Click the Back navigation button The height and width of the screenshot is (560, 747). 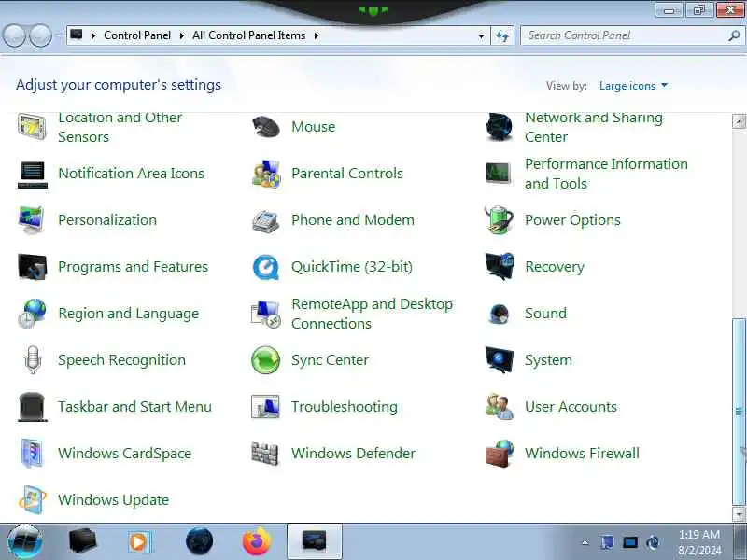click(x=14, y=35)
